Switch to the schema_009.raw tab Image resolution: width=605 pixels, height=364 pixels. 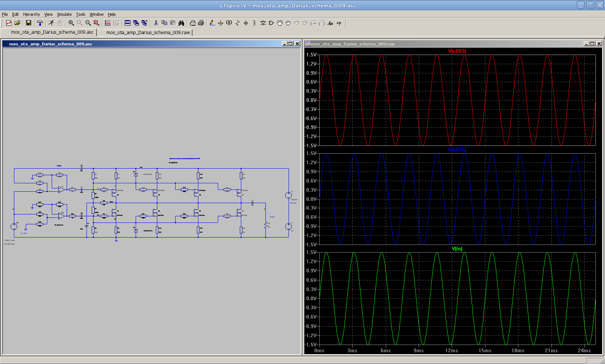[x=148, y=32]
